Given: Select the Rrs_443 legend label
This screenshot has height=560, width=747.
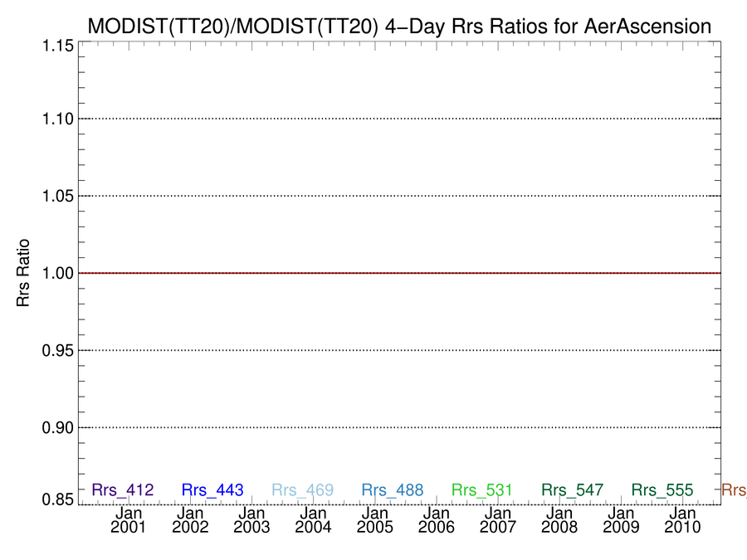Looking at the screenshot, I should (x=212, y=489).
